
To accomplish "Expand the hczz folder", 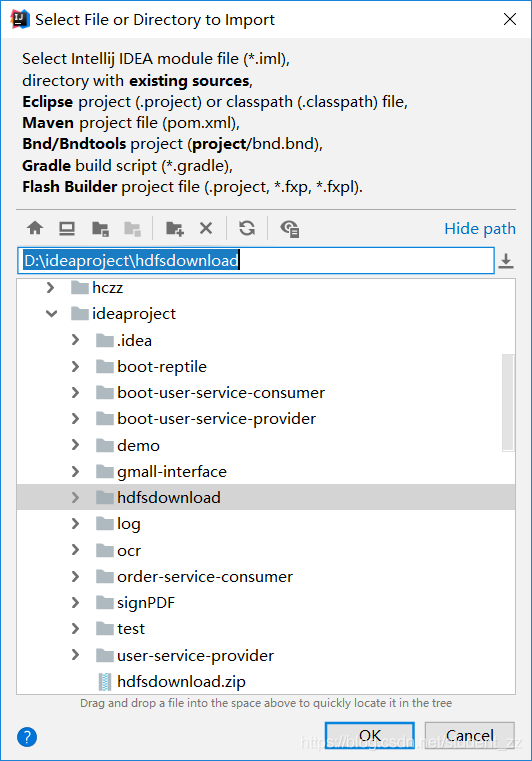I will point(50,287).
